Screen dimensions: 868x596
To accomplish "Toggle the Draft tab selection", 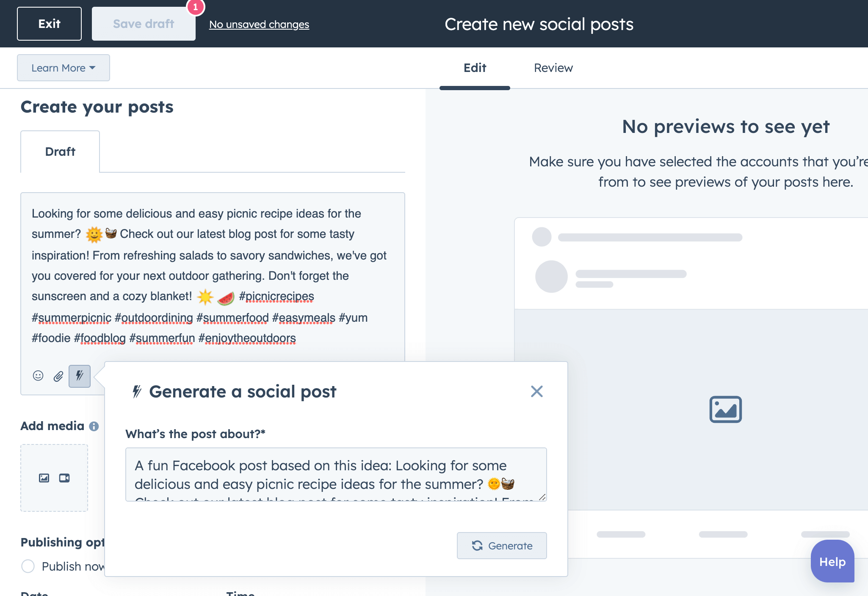I will pyautogui.click(x=60, y=151).
